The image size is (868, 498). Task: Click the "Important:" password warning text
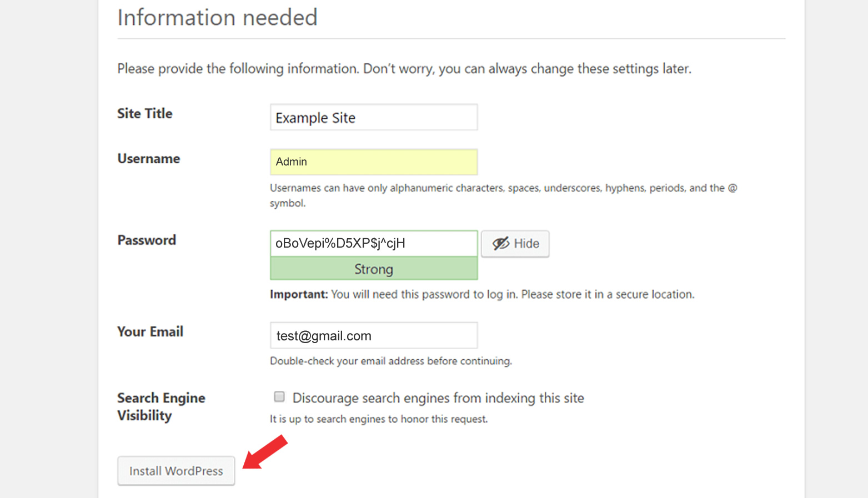(x=299, y=294)
